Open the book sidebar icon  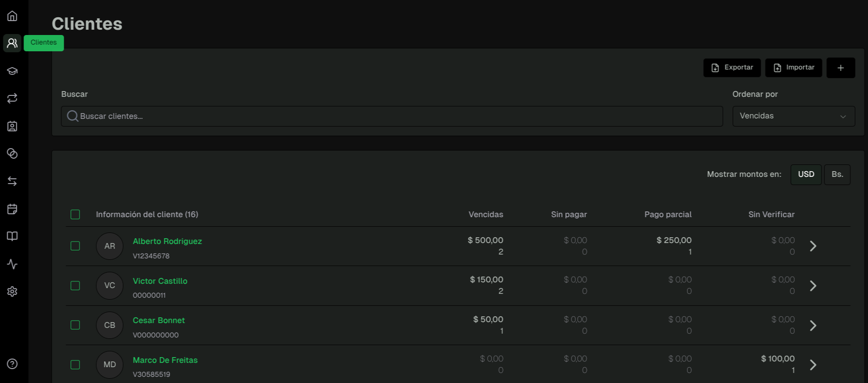pyautogui.click(x=12, y=236)
